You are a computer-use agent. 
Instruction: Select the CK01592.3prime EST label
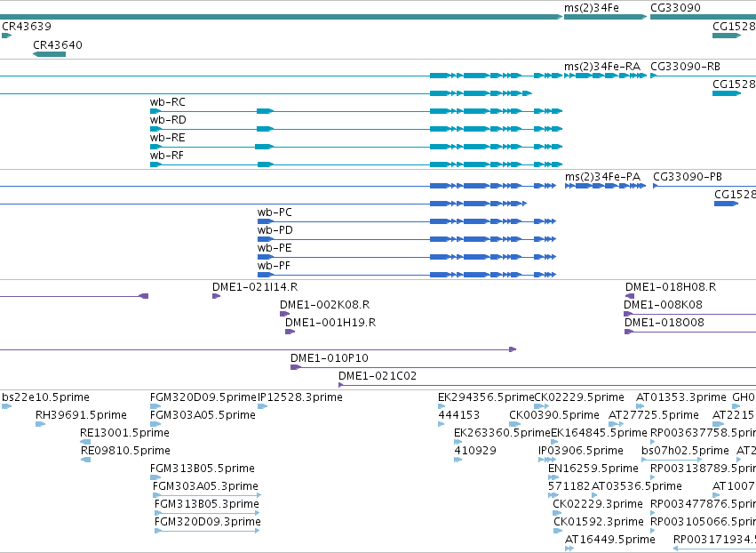pyautogui.click(x=599, y=523)
